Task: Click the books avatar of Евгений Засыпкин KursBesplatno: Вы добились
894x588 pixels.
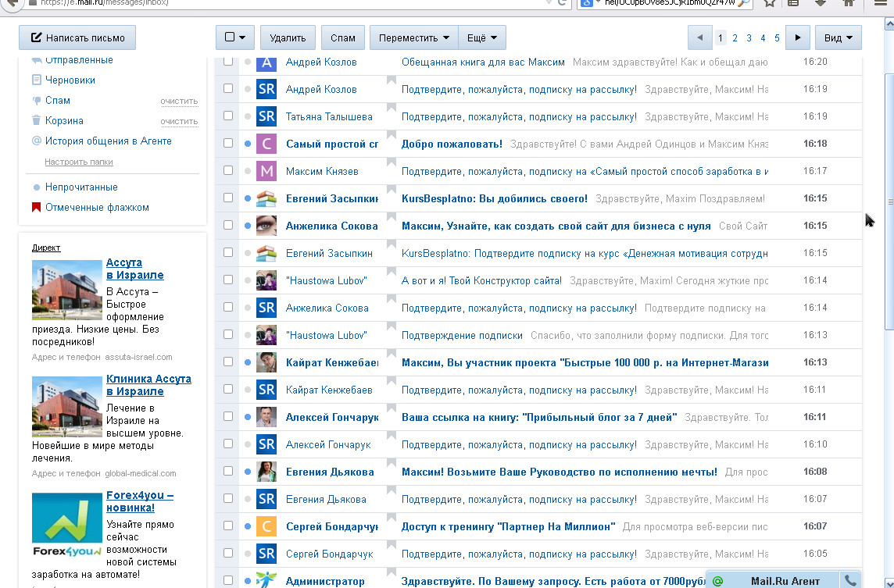Action: tap(266, 198)
